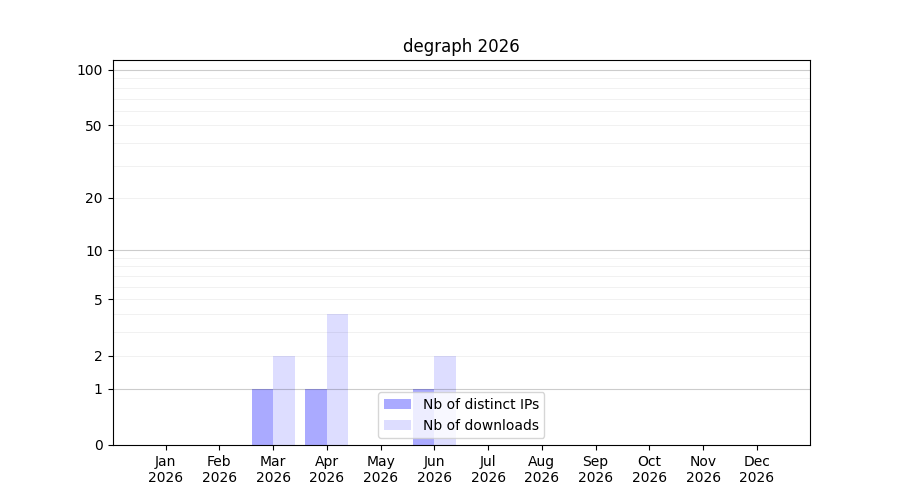Click the 50 y-axis tick label
Image resolution: width=900 pixels, height=500 pixels.
point(94,126)
